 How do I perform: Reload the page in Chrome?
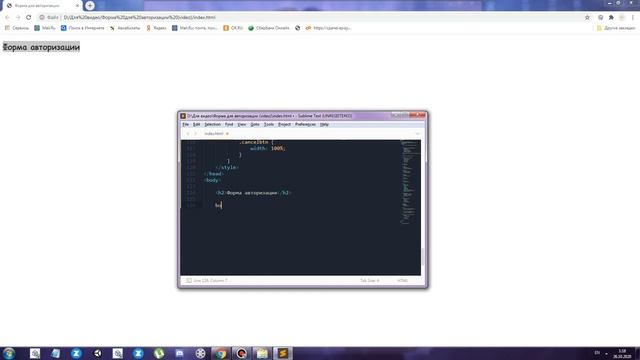click(x=29, y=18)
